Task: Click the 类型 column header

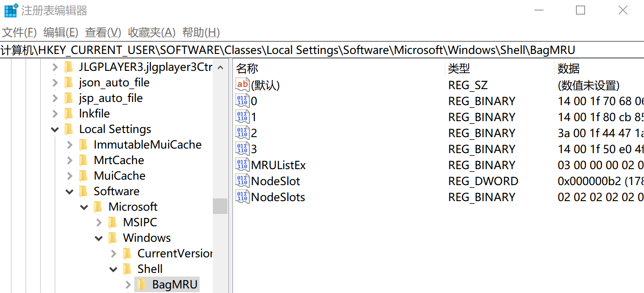Action: tap(500, 69)
